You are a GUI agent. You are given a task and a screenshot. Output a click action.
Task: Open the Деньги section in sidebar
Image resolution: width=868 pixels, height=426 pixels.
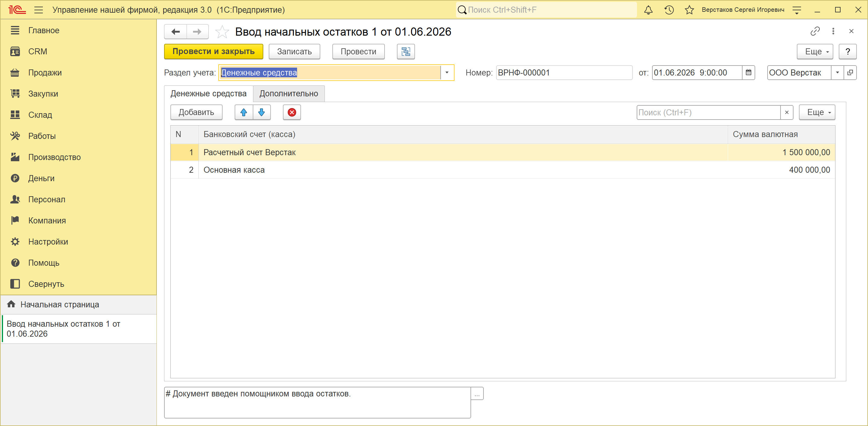click(x=41, y=178)
